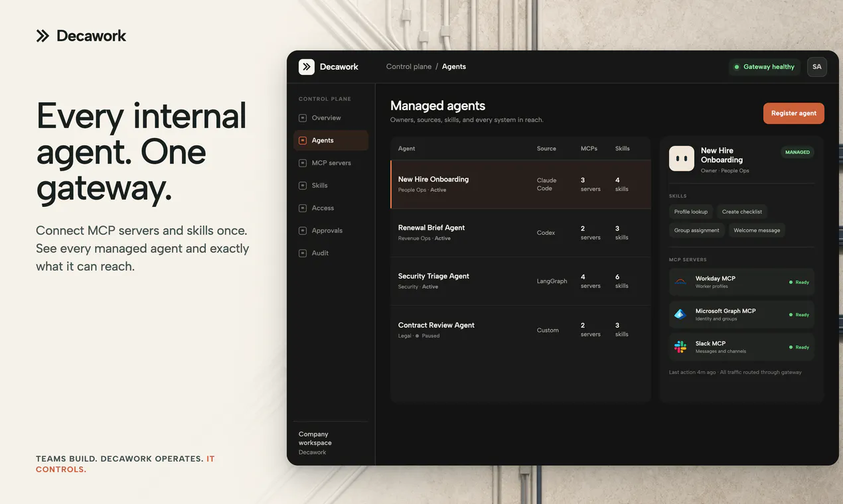Viewport: 843px width, 504px height.
Task: Open the Workday MCP server card
Action: click(741, 282)
